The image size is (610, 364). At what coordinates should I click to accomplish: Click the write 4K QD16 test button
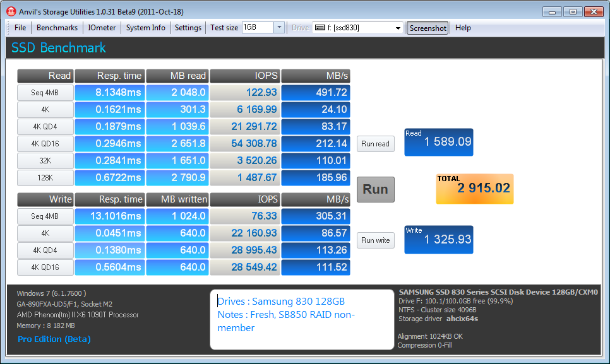[45, 267]
